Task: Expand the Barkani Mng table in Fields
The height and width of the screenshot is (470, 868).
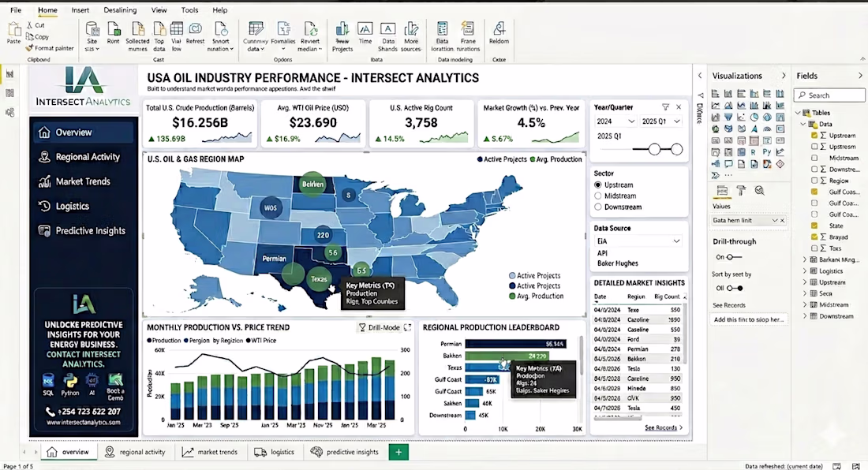Action: click(804, 259)
